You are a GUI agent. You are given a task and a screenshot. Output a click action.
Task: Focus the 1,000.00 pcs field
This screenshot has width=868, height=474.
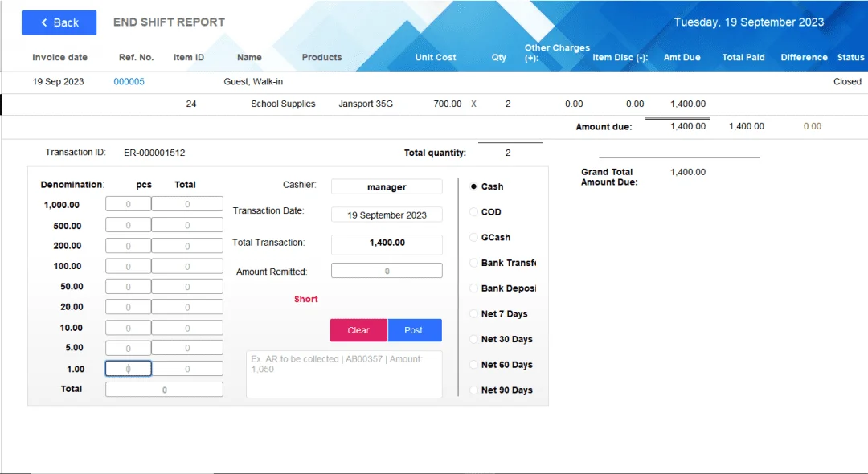[x=128, y=204]
